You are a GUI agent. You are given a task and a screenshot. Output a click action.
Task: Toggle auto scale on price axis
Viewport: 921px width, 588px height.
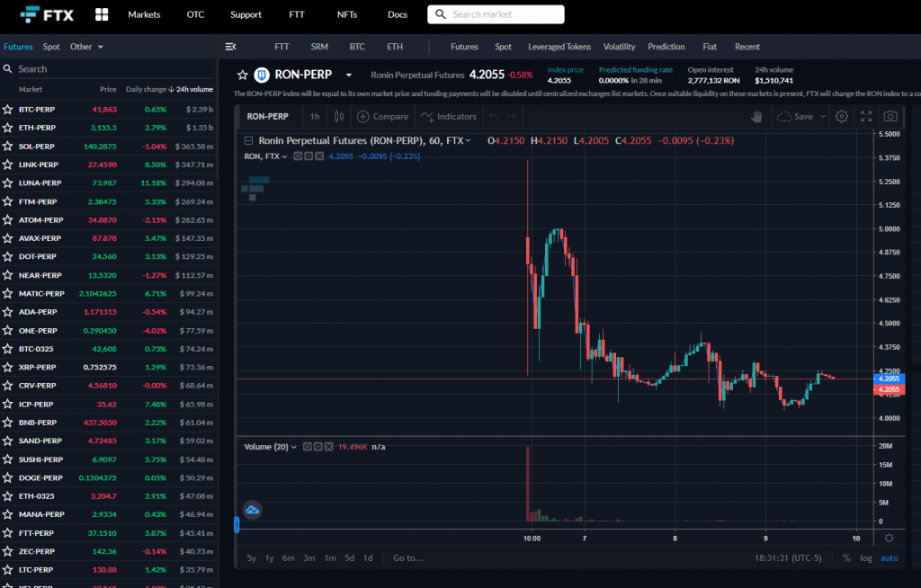click(x=890, y=558)
